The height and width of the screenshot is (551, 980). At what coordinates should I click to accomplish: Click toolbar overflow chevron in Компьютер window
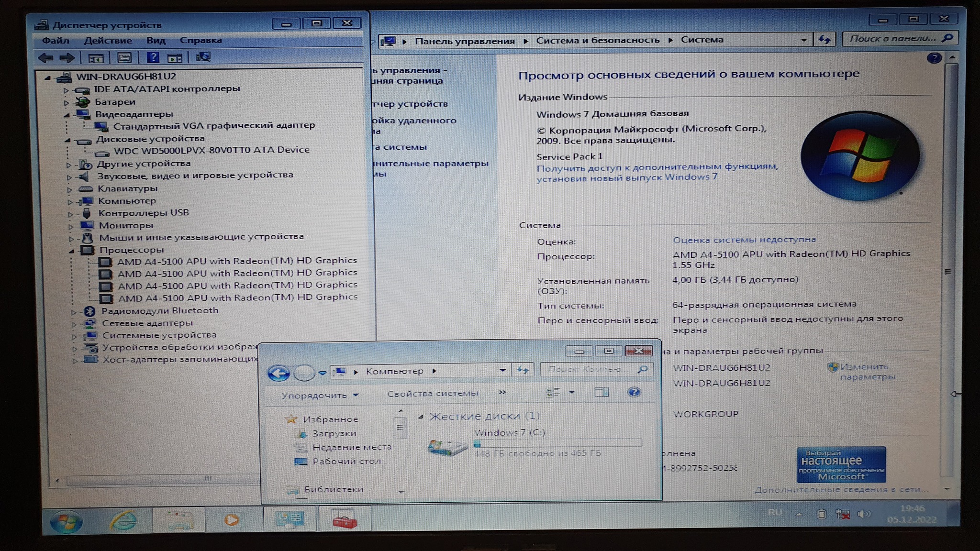pos(502,393)
